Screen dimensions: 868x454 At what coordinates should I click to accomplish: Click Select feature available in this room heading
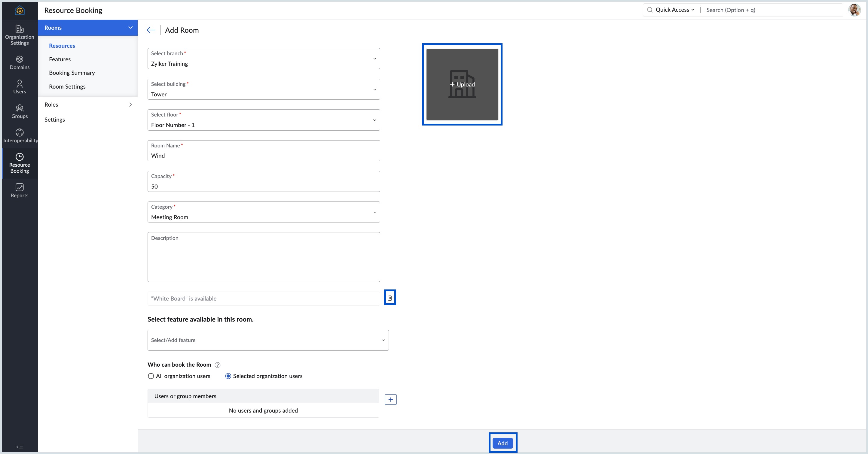[200, 319]
